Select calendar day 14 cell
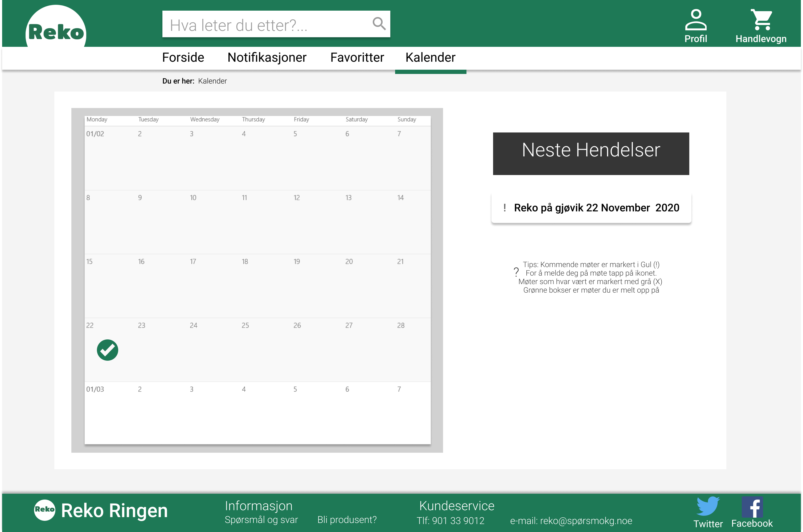803x532 pixels. [x=405, y=222]
